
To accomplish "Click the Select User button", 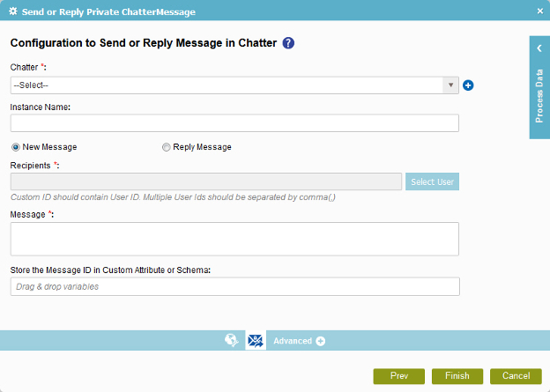I will tap(432, 181).
